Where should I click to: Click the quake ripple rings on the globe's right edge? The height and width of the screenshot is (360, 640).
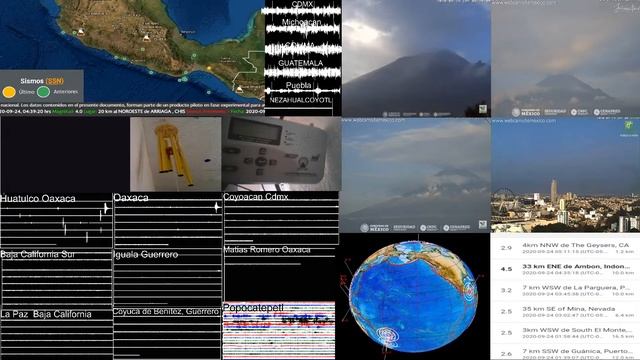tap(469, 291)
